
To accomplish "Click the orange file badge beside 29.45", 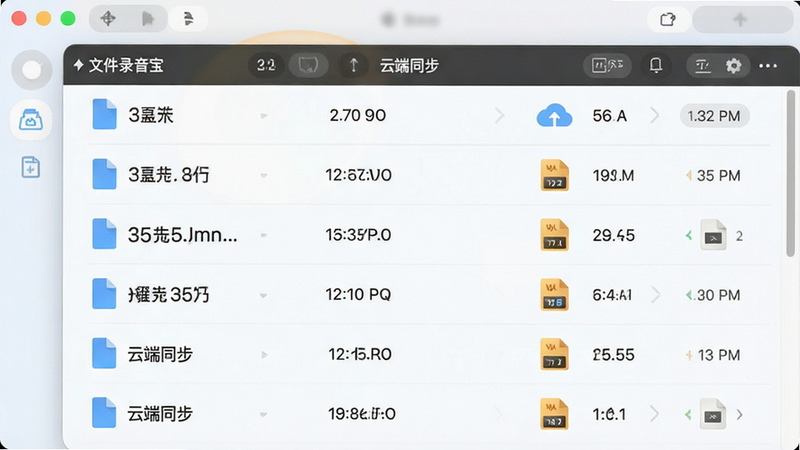I will tap(555, 235).
